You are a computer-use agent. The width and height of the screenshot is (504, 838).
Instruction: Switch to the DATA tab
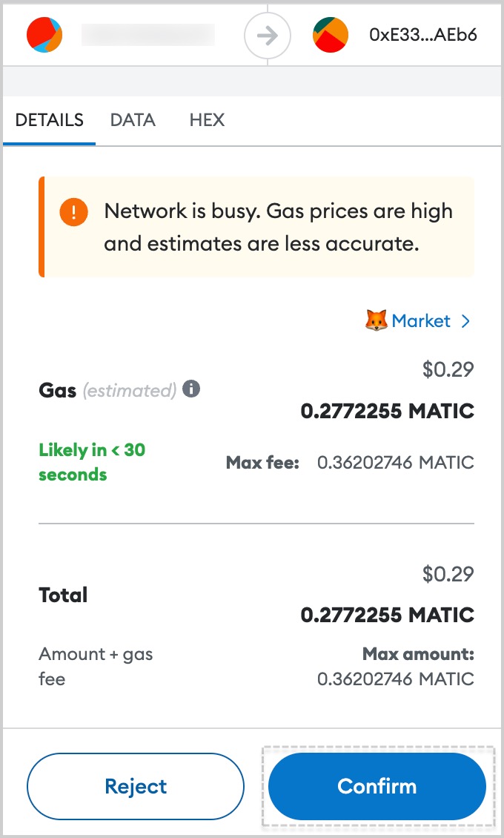(x=133, y=119)
